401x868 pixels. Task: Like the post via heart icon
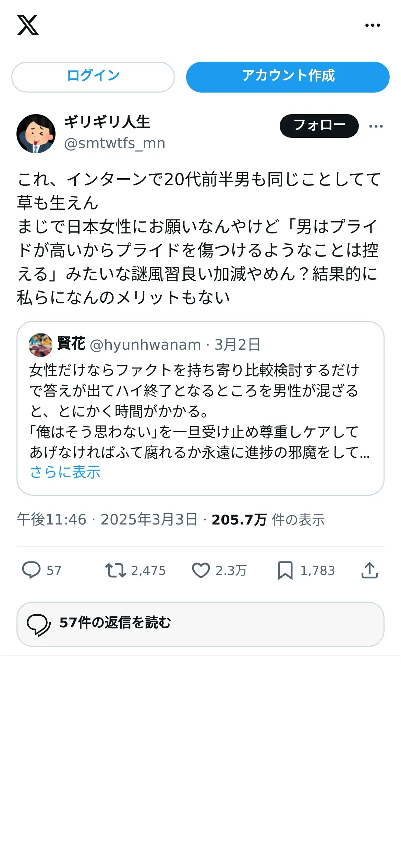[x=201, y=570]
